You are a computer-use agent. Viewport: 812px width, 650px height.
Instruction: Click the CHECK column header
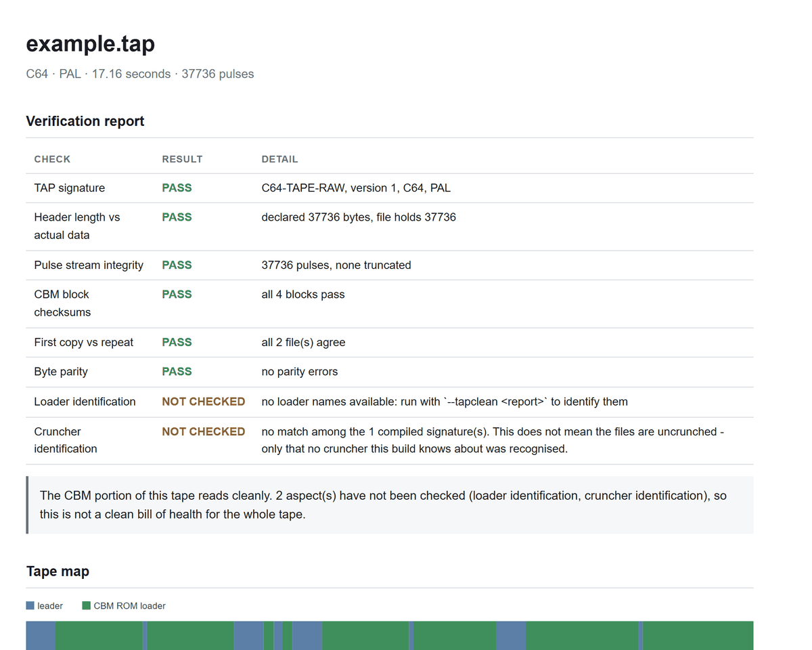coord(52,159)
